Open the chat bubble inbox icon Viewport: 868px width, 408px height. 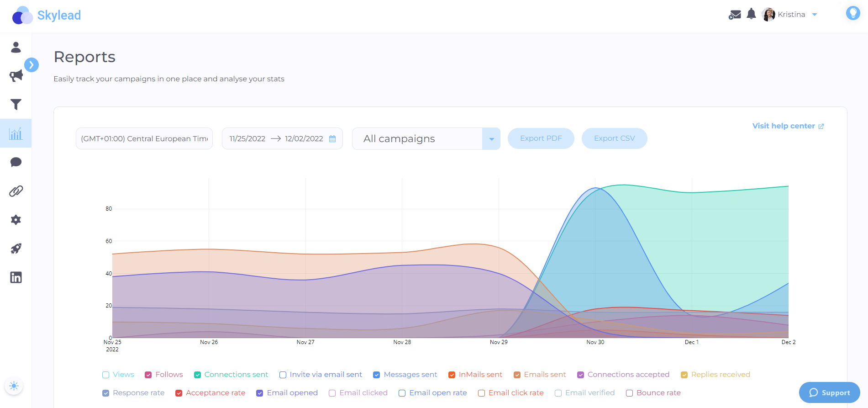coord(16,162)
